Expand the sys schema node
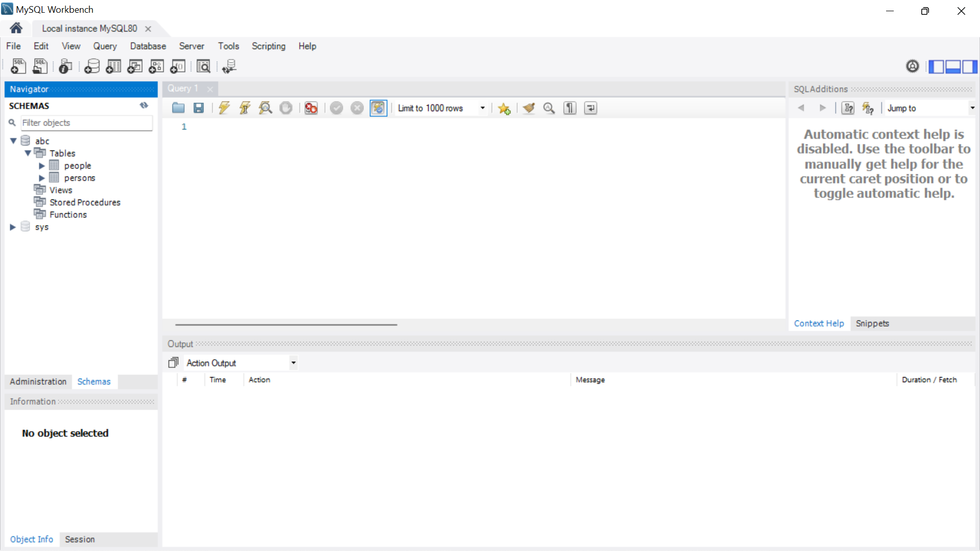 (13, 227)
